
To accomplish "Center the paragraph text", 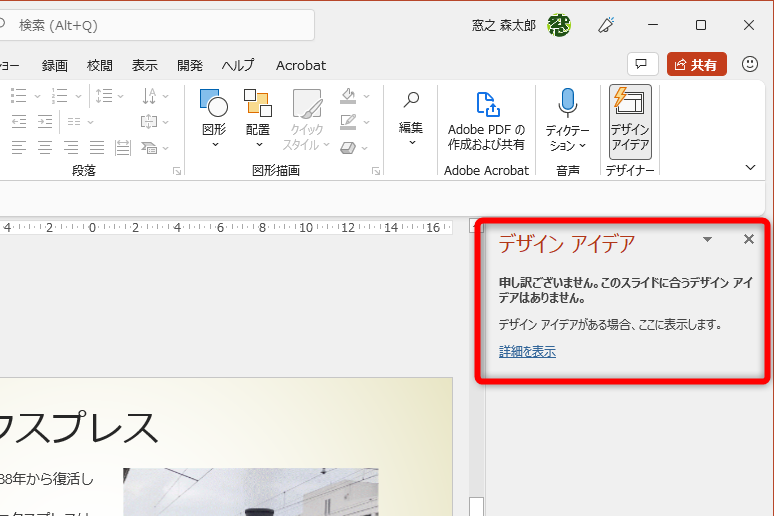I will click(45, 147).
